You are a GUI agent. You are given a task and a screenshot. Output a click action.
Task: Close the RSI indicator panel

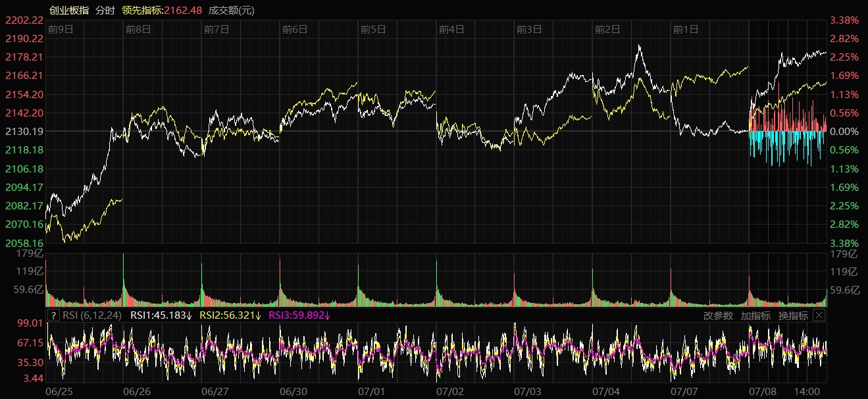[819, 315]
